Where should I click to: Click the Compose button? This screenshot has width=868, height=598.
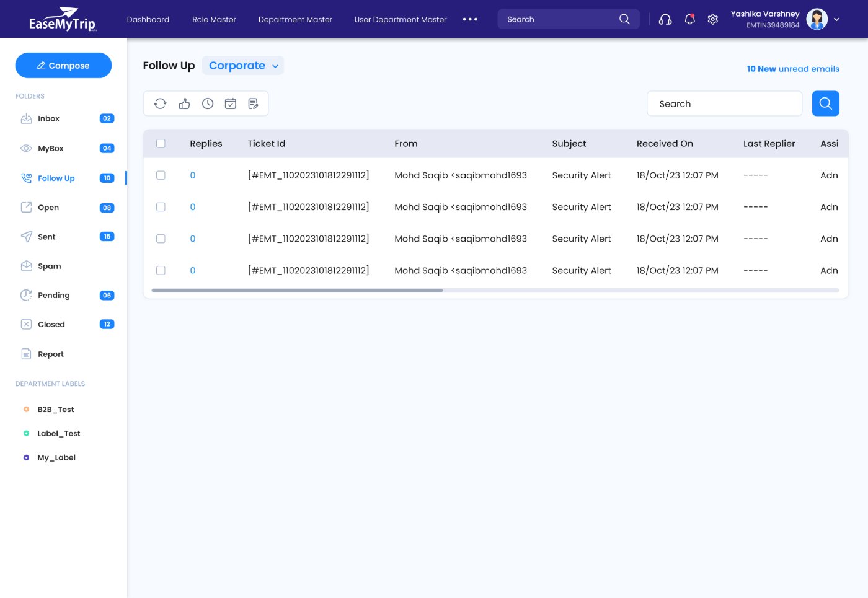pos(63,66)
